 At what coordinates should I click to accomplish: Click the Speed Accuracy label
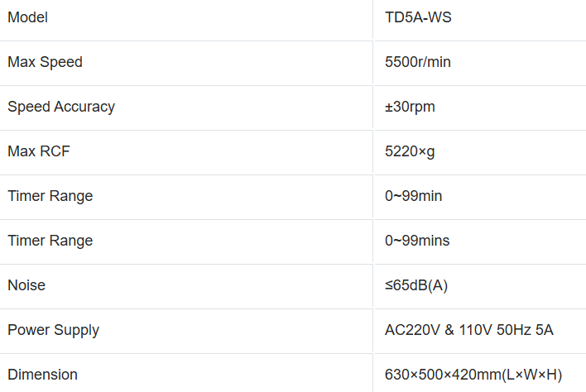(61, 107)
